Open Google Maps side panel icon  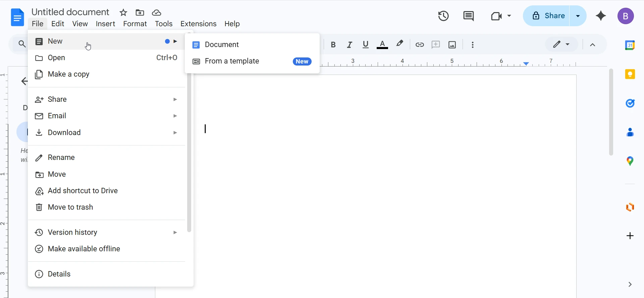[630, 161]
